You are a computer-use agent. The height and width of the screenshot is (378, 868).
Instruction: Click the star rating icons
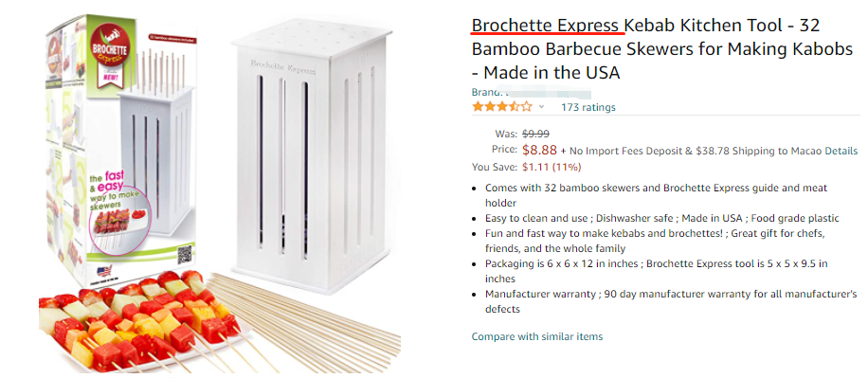pos(501,107)
